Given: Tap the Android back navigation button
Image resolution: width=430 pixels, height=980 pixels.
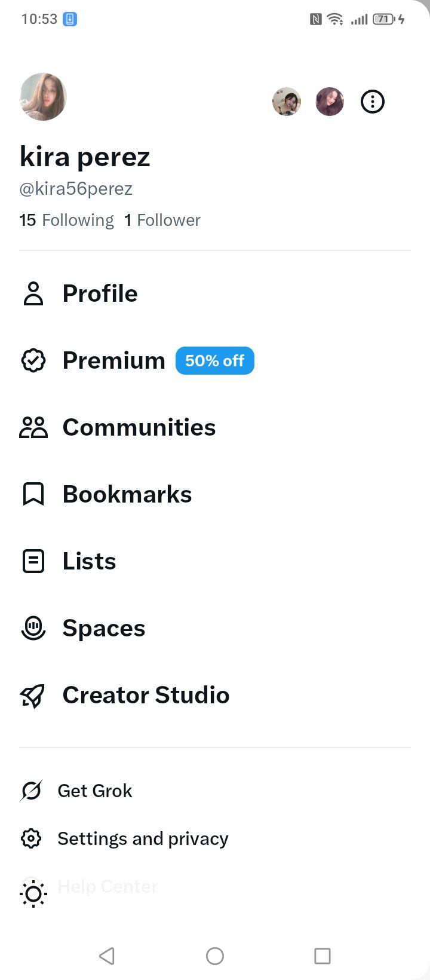Looking at the screenshot, I should click(107, 955).
